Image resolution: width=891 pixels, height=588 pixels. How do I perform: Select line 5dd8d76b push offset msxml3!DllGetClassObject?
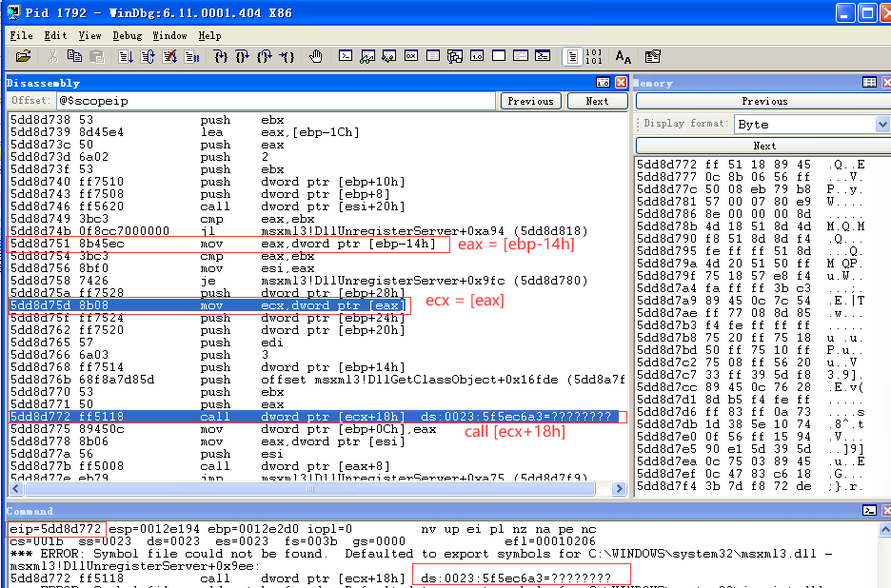[317, 380]
